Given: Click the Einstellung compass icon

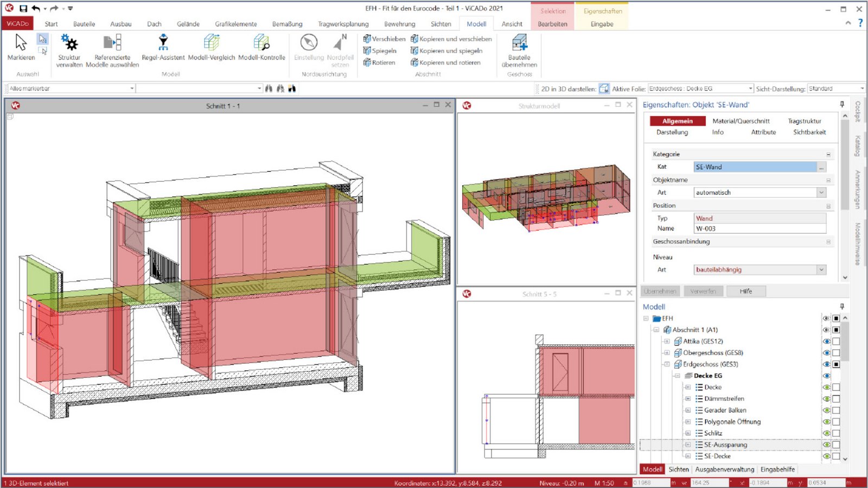Looking at the screenshot, I should pos(309,42).
